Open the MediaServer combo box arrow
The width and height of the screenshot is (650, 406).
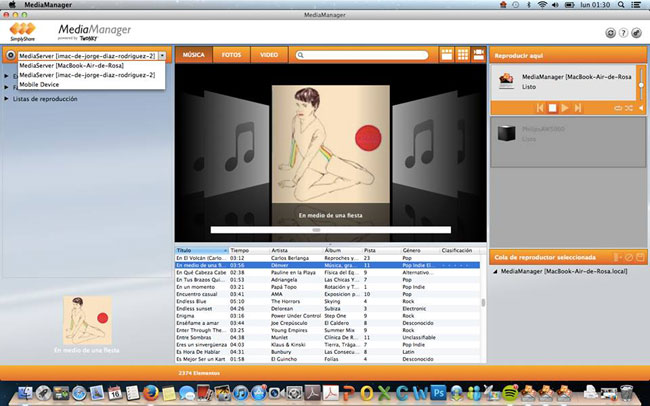click(x=162, y=56)
